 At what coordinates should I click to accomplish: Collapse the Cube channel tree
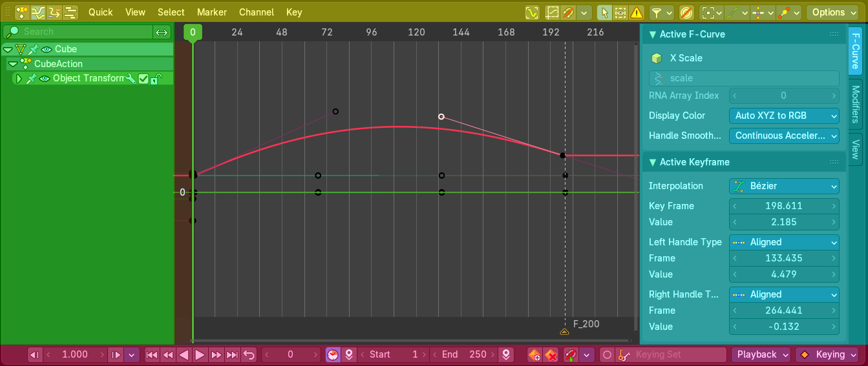click(x=8, y=49)
